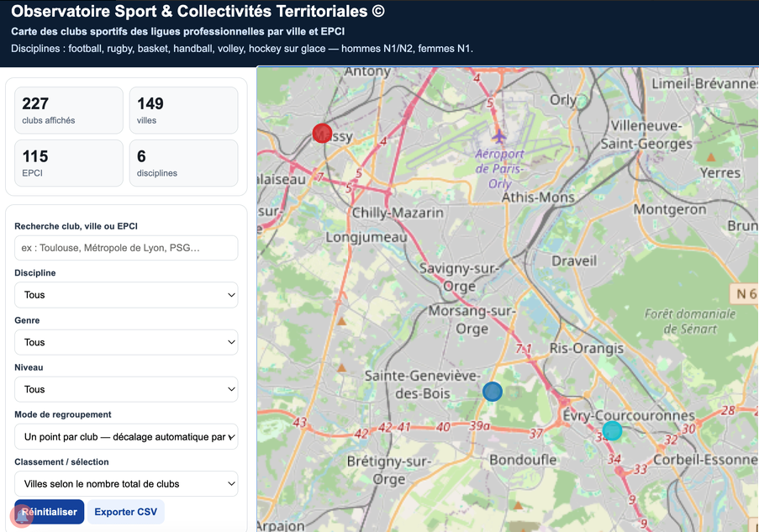Click the Corbeil-Essonnes map label
The height and width of the screenshot is (532, 759).
pyautogui.click(x=706, y=460)
